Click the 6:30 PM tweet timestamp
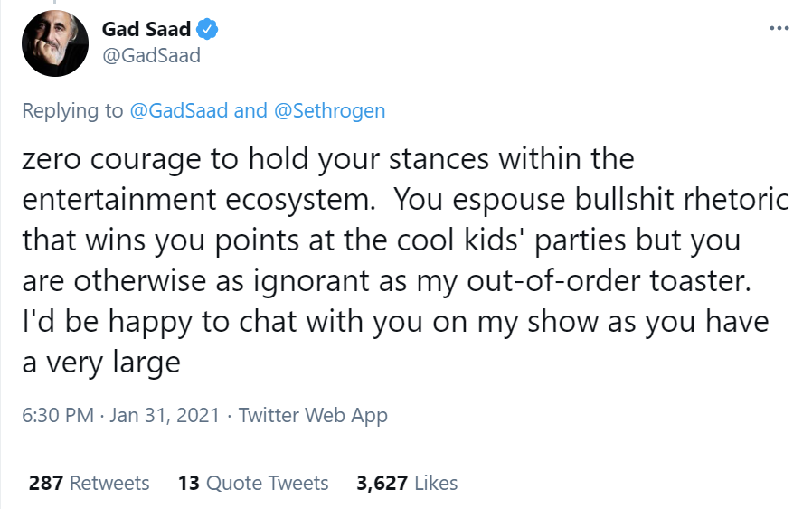Screen dimensions: 812x509 coord(58,416)
